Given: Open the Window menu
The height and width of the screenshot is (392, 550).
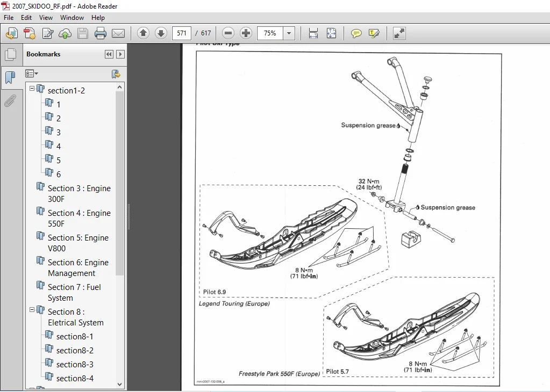Looking at the screenshot, I should pos(72,18).
